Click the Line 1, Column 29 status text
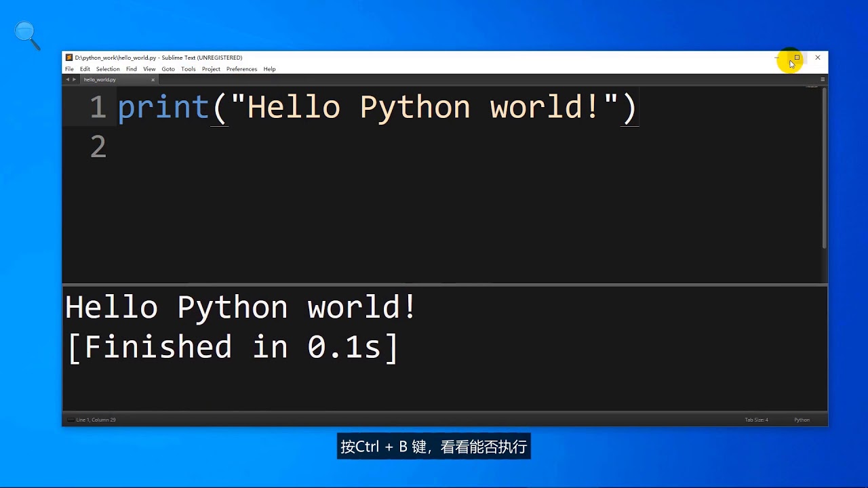 coord(96,420)
